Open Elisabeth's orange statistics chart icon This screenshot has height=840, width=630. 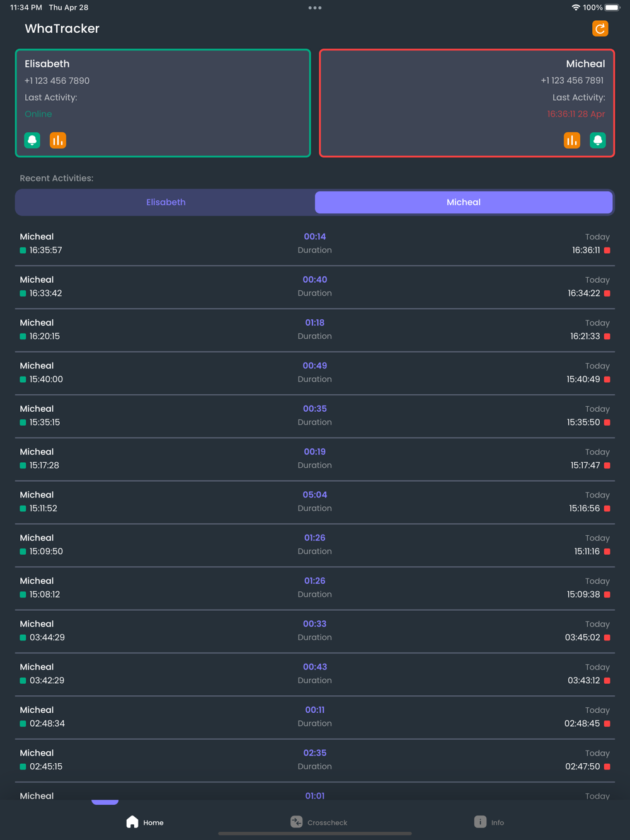[x=58, y=140]
